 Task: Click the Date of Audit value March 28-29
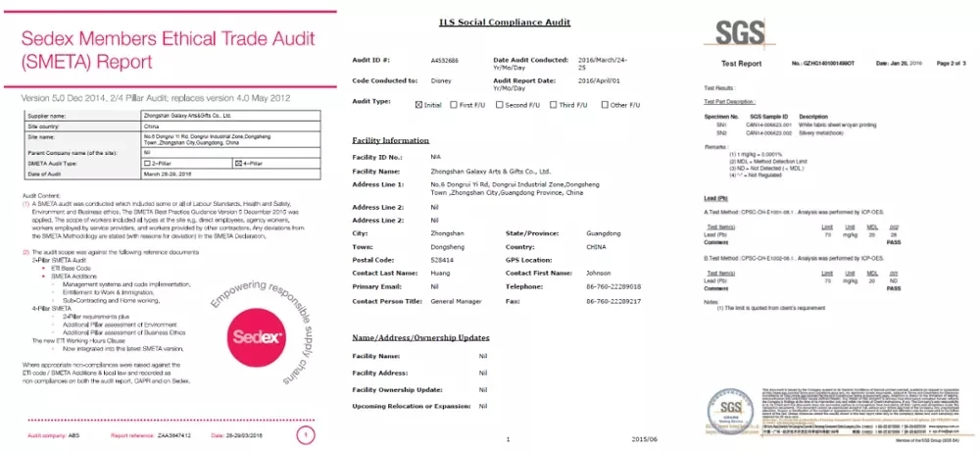[168, 174]
